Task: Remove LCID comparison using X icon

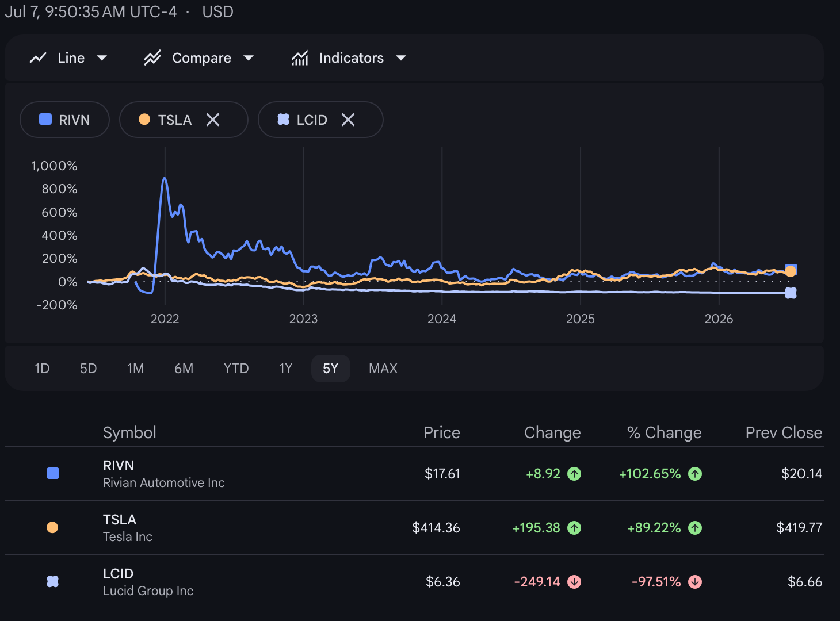Action: tap(348, 120)
